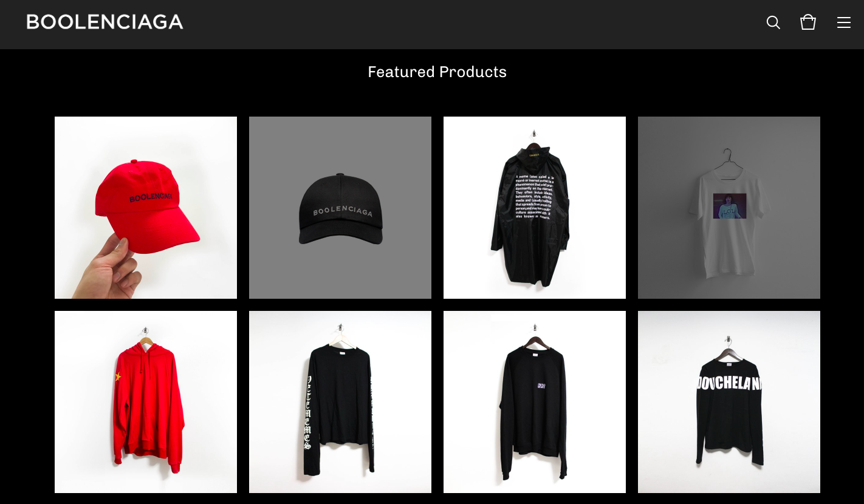The width and height of the screenshot is (864, 504).
Task: Open the hamburger menu icon
Action: (x=843, y=22)
